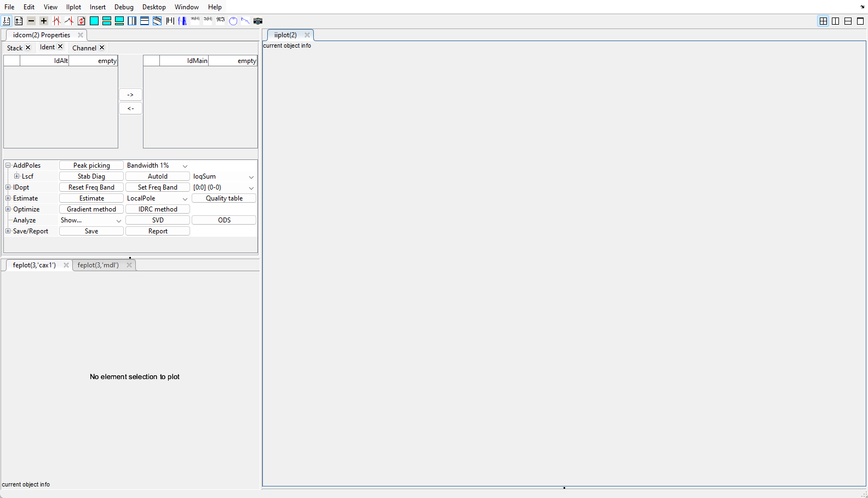
Task: Enable the four-pane grid tile layout
Action: 823,21
